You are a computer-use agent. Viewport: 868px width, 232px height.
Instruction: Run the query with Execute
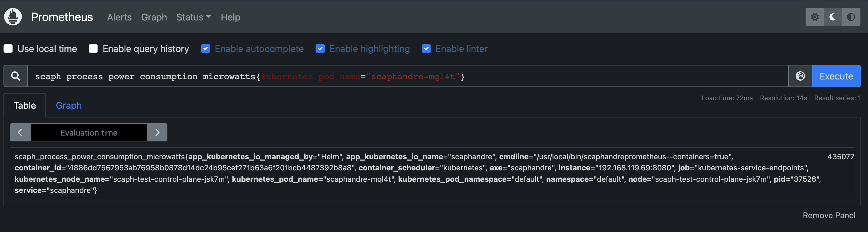pos(836,76)
